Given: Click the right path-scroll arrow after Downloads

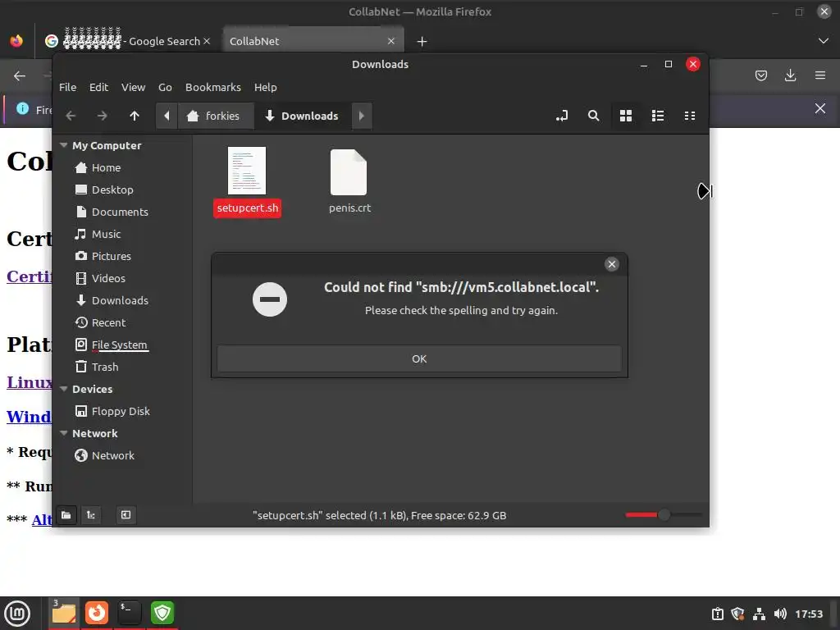Looking at the screenshot, I should tap(362, 116).
